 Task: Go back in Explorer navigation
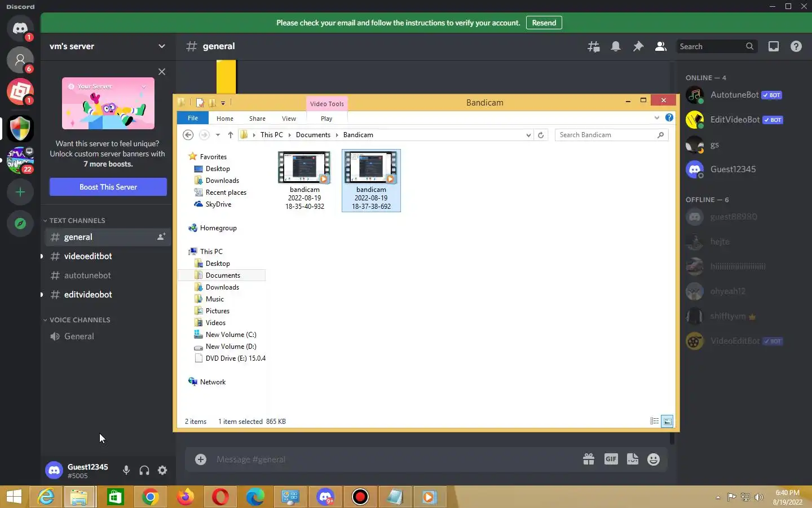tap(188, 135)
